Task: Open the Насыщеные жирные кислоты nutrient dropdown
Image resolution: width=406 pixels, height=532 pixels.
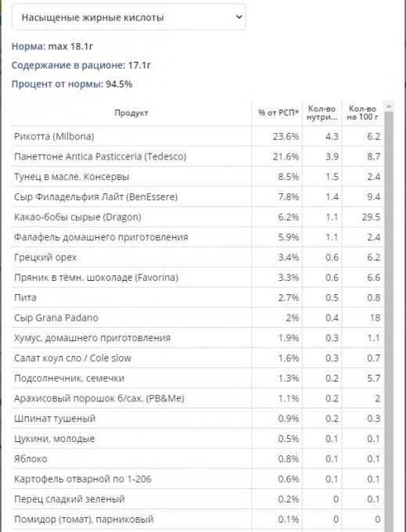Action: click(x=128, y=17)
